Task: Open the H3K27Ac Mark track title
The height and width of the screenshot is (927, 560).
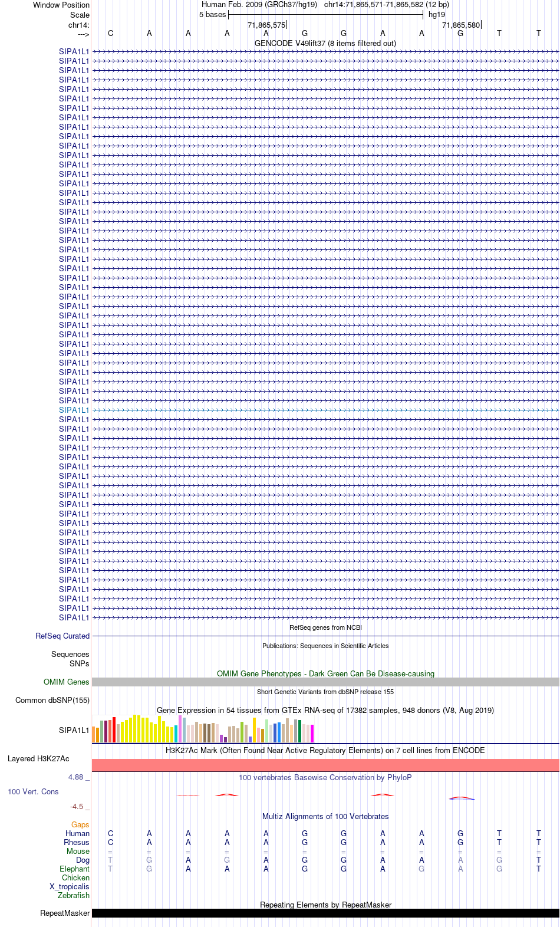Action: point(325,750)
